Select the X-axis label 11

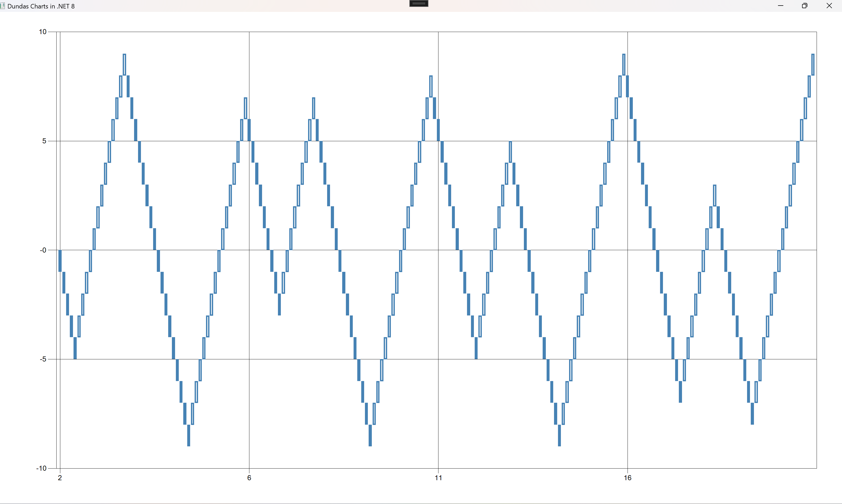coord(438,478)
